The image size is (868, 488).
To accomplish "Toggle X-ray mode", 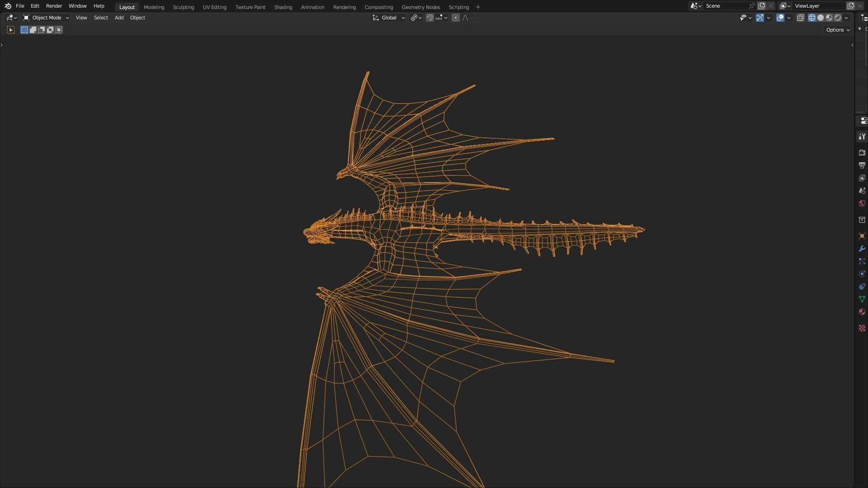I will pyautogui.click(x=800, y=18).
